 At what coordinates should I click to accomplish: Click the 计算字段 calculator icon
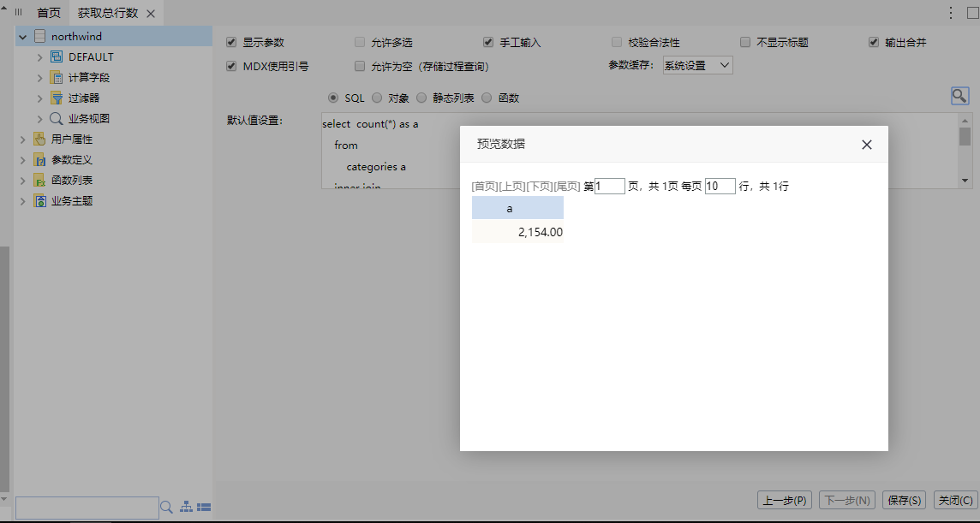tap(57, 78)
